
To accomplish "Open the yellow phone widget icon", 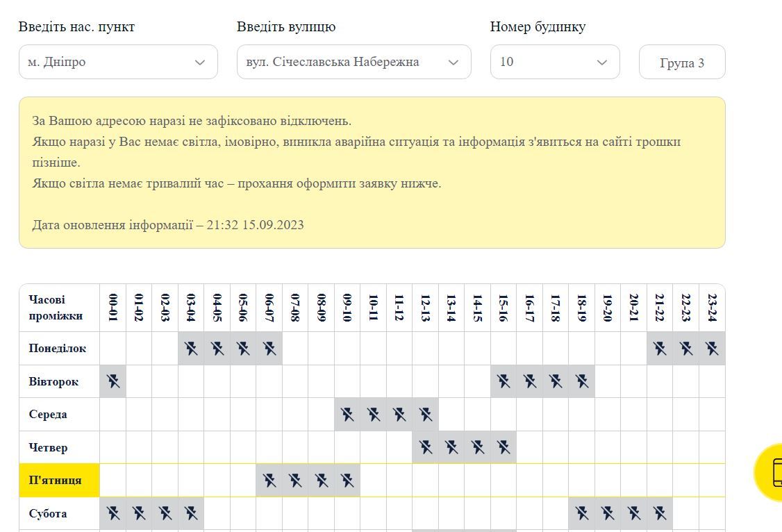I will point(771,473).
